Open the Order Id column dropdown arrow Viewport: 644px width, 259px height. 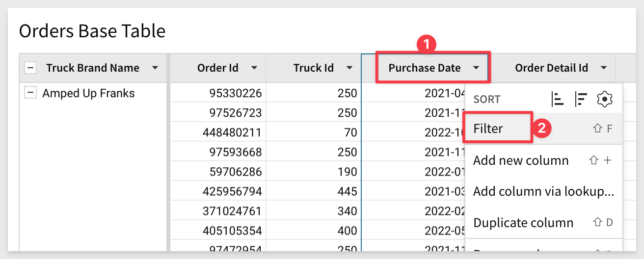(254, 68)
